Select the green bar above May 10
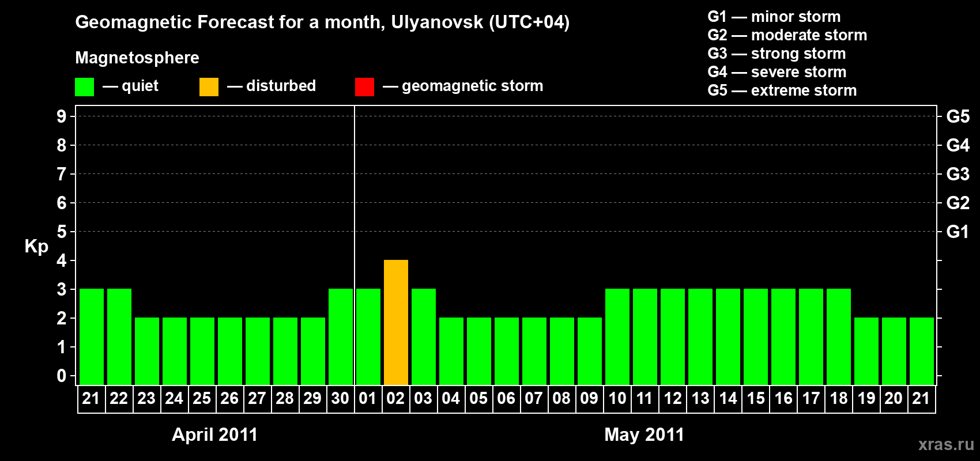This screenshot has height=461, width=980. click(x=617, y=337)
